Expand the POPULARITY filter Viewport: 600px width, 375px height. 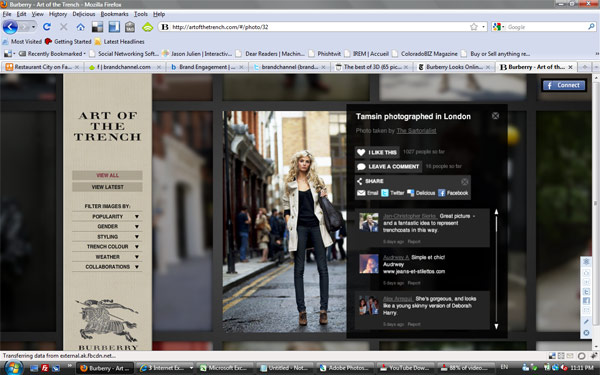[107, 217]
